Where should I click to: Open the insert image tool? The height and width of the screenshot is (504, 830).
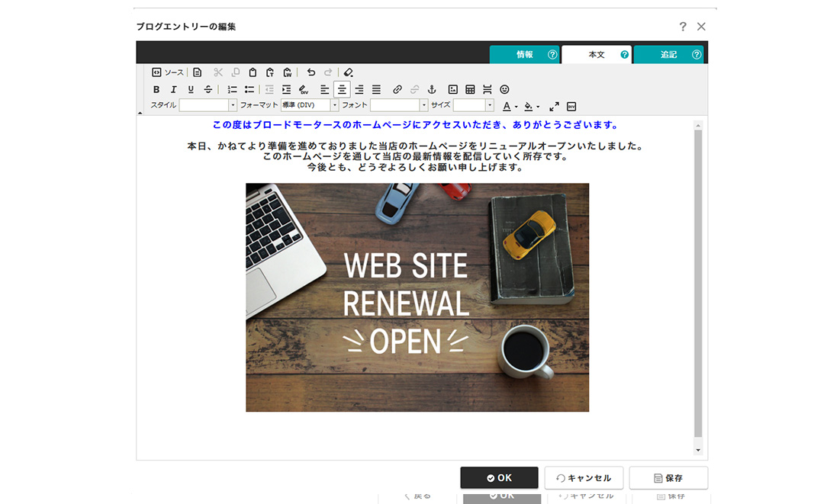453,90
